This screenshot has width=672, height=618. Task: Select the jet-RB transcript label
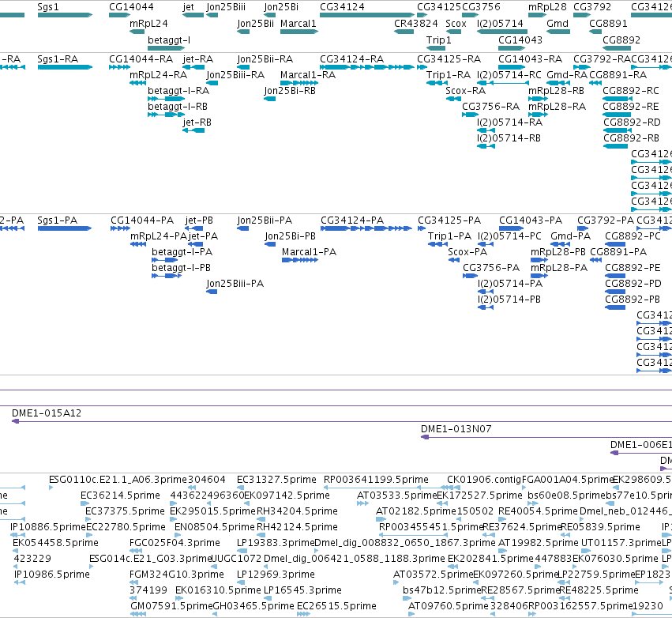[x=197, y=122]
